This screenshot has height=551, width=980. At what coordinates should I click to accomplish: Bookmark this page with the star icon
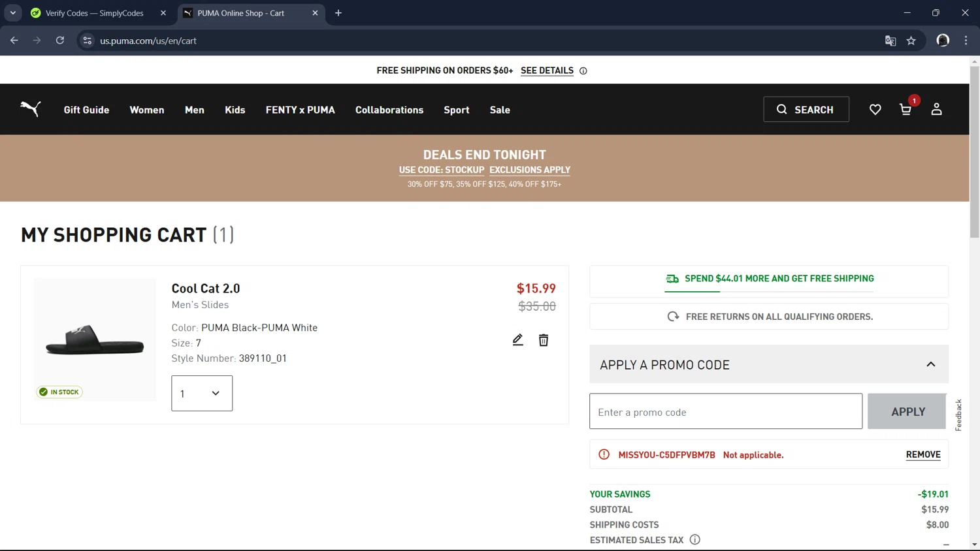pyautogui.click(x=911, y=40)
